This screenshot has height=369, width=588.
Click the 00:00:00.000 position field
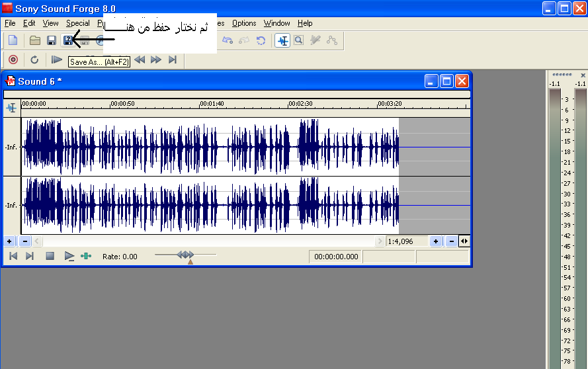[335, 257]
